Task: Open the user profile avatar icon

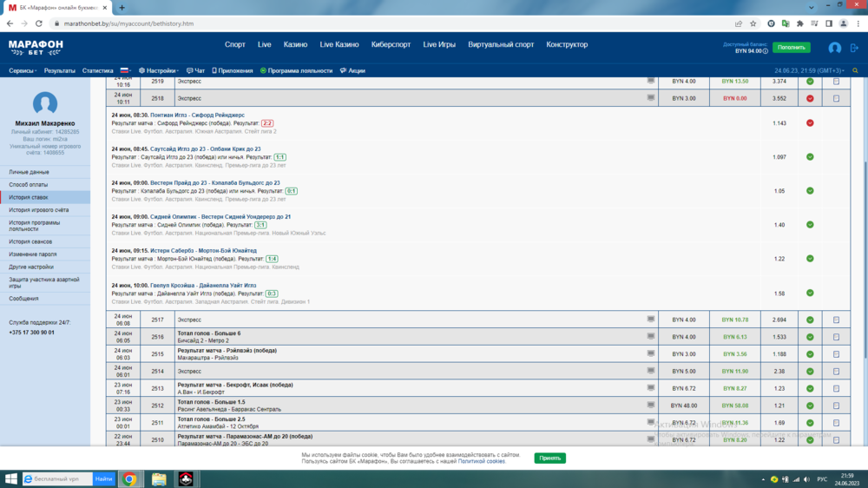Action: click(834, 48)
